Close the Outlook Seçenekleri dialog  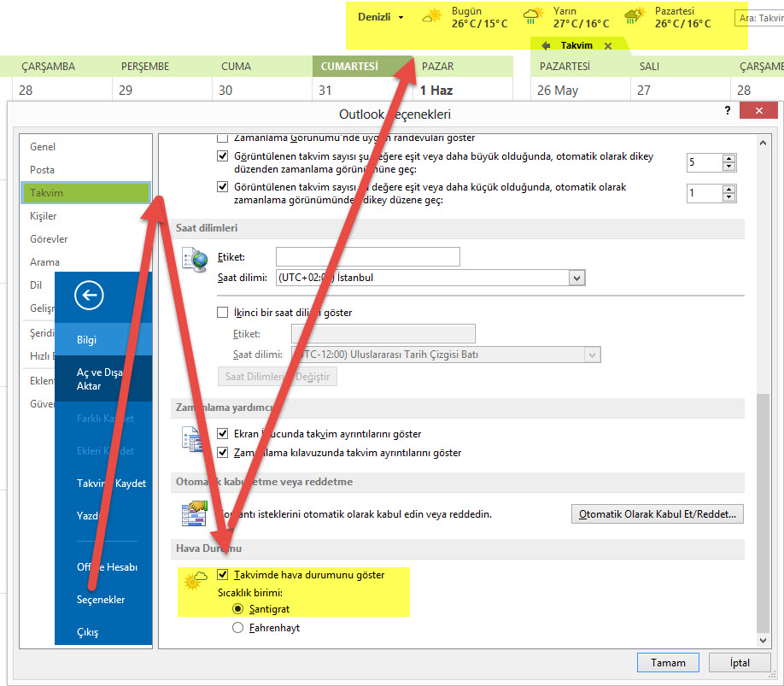[x=758, y=110]
